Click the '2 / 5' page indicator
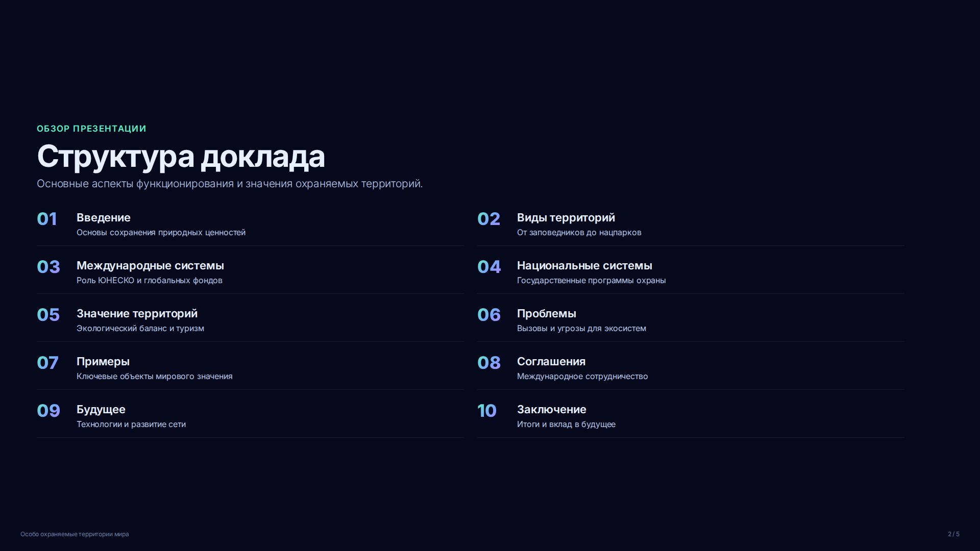Image resolution: width=980 pixels, height=551 pixels. tap(953, 534)
